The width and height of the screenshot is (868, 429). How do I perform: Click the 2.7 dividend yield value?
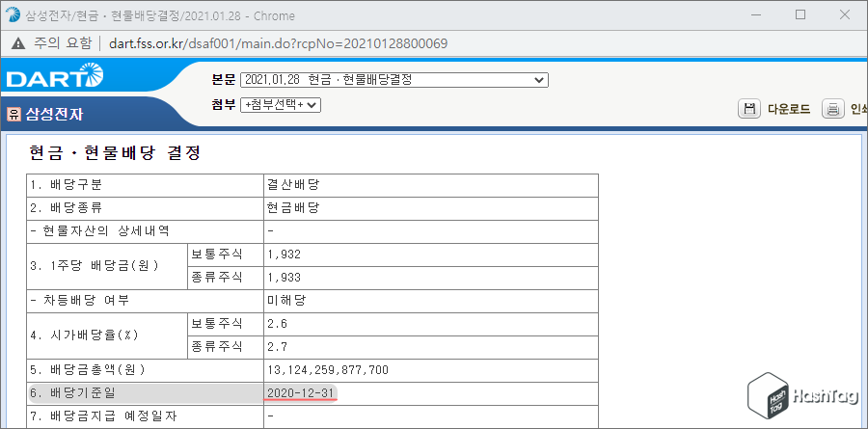coord(278,347)
